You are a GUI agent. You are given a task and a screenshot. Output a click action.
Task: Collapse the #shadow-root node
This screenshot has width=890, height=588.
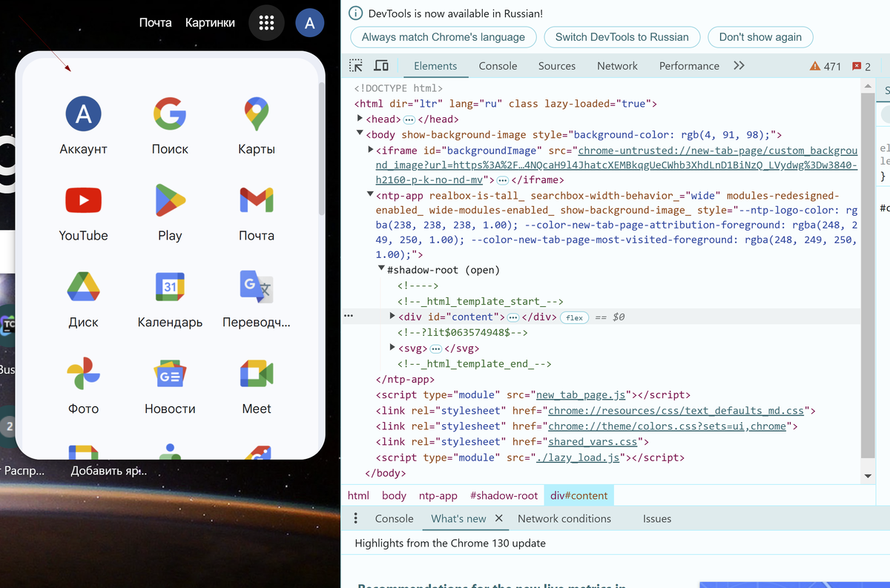pos(382,269)
